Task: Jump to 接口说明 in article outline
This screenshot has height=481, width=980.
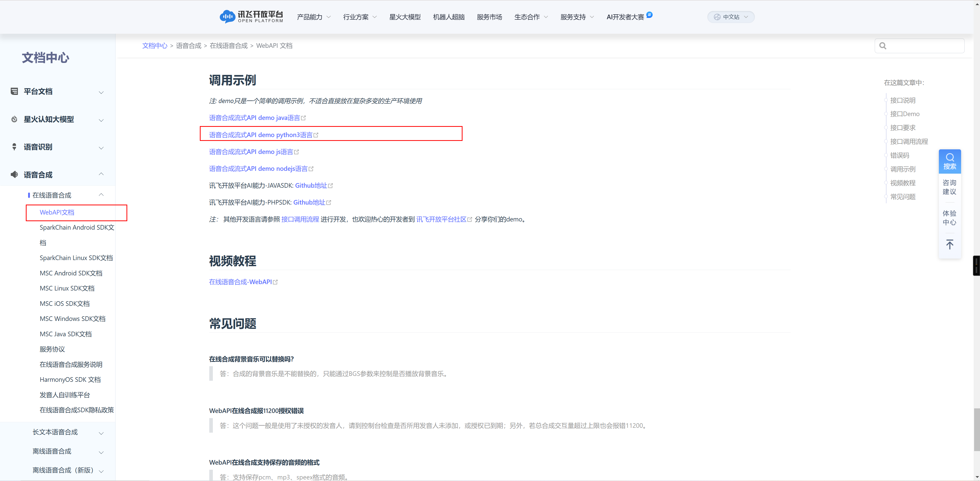Action: point(902,100)
